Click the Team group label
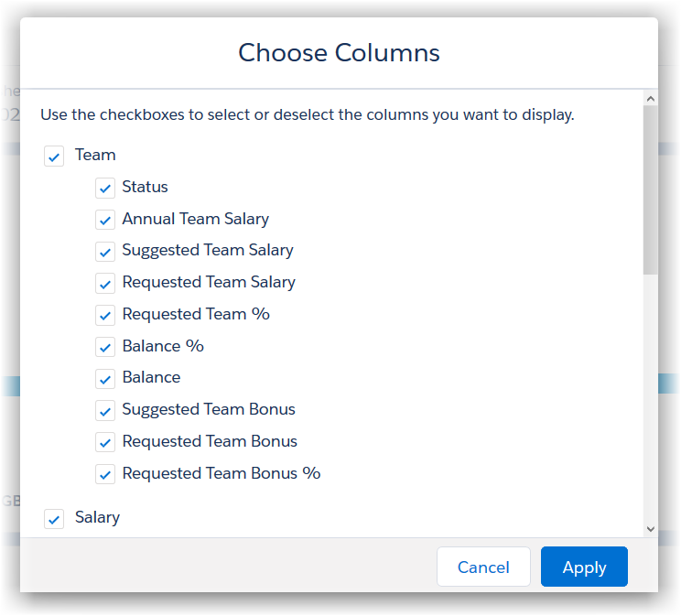The image size is (681, 616). (95, 155)
